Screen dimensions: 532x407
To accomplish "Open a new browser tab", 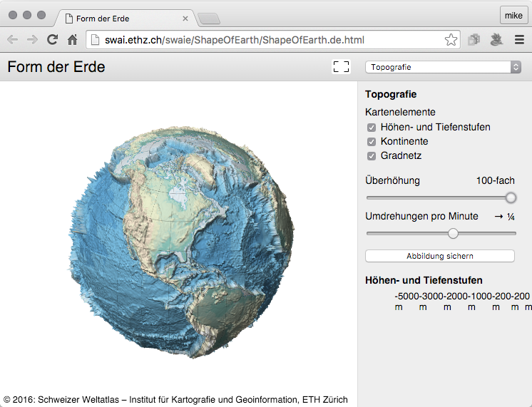I will pos(208,18).
